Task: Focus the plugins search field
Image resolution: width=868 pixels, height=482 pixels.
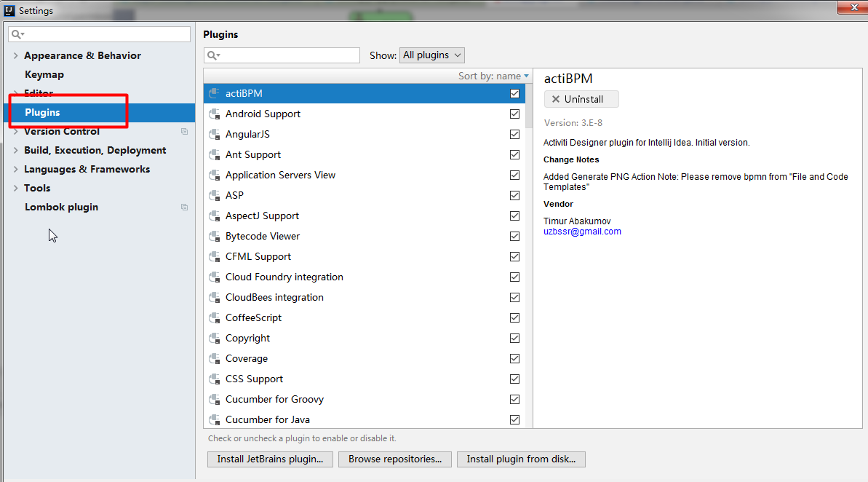Action: [282, 55]
